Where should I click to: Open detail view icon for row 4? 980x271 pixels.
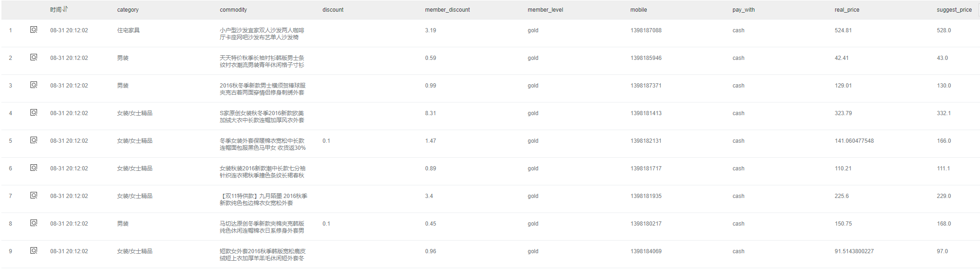point(34,113)
